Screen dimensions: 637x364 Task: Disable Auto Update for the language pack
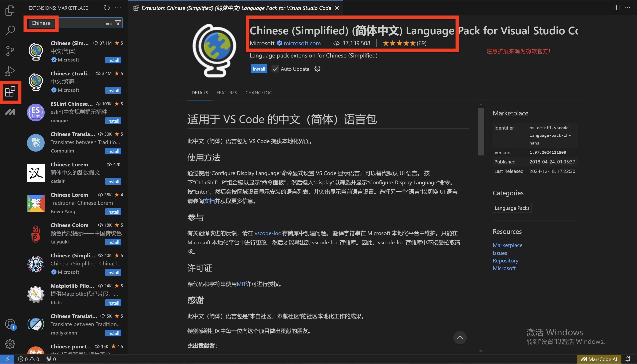tap(275, 69)
